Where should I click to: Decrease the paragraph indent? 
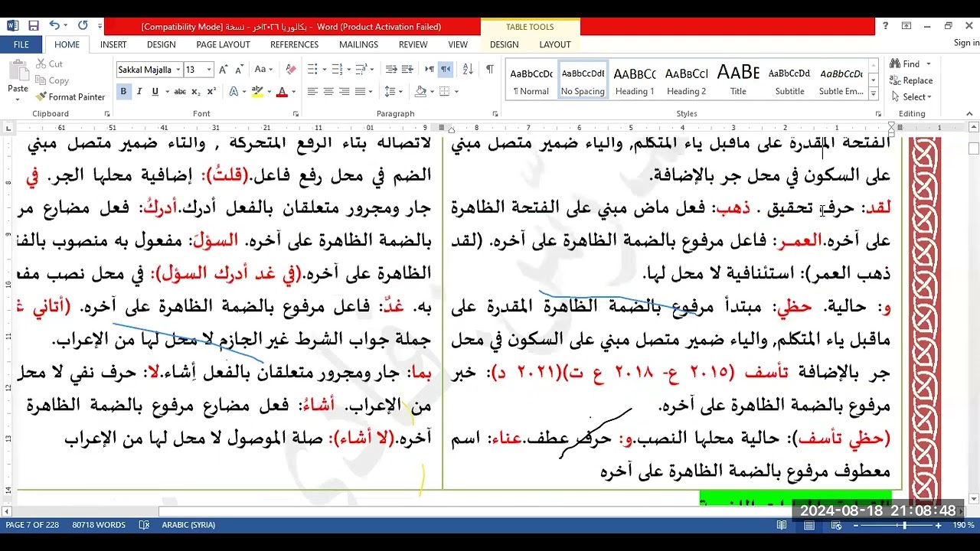[x=391, y=70]
